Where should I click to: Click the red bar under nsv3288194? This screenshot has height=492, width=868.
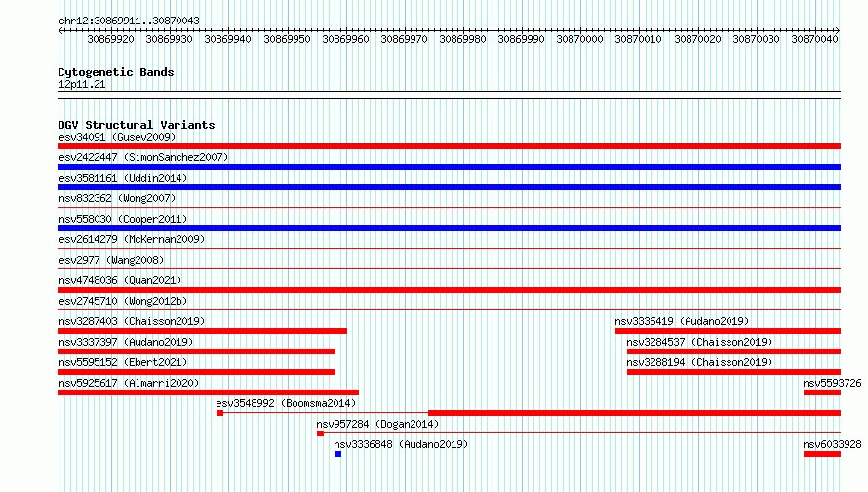[733, 372]
